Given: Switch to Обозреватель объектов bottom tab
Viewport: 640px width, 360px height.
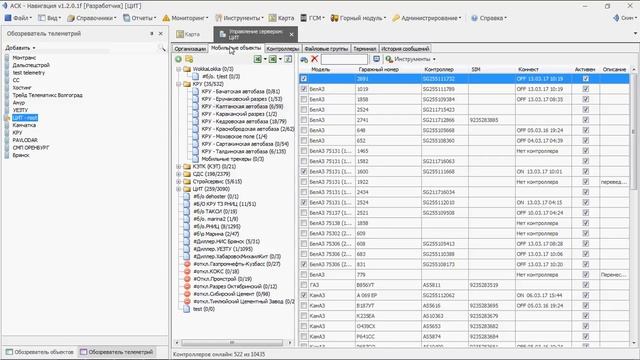Looking at the screenshot, I should click(x=40, y=352).
